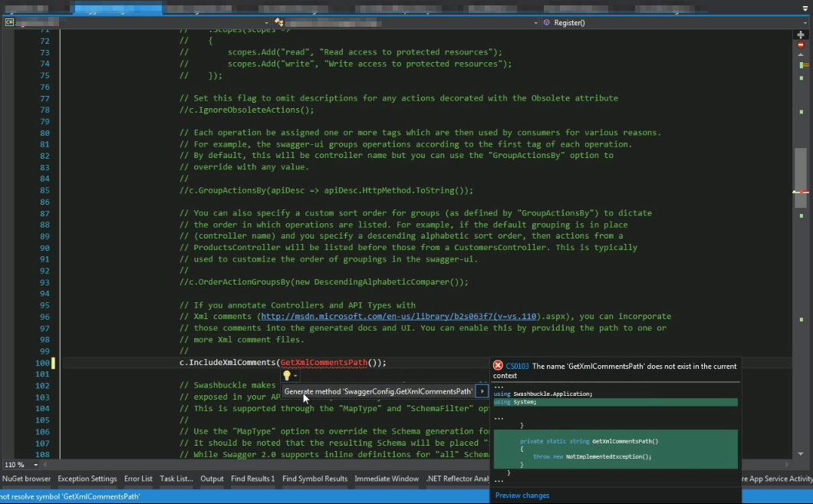Viewport: 813px width, 504px height.
Task: Click the 'If you annotate Controllers' comment line
Action: click(x=298, y=305)
